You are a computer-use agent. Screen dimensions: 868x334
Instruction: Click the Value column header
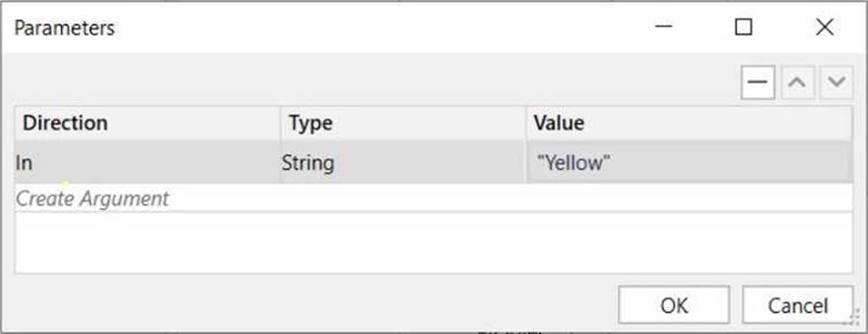click(689, 123)
